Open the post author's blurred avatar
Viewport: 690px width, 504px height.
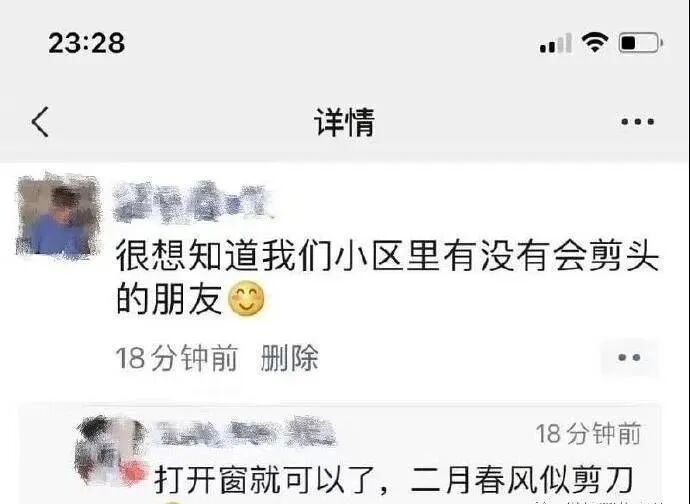[x=57, y=216]
